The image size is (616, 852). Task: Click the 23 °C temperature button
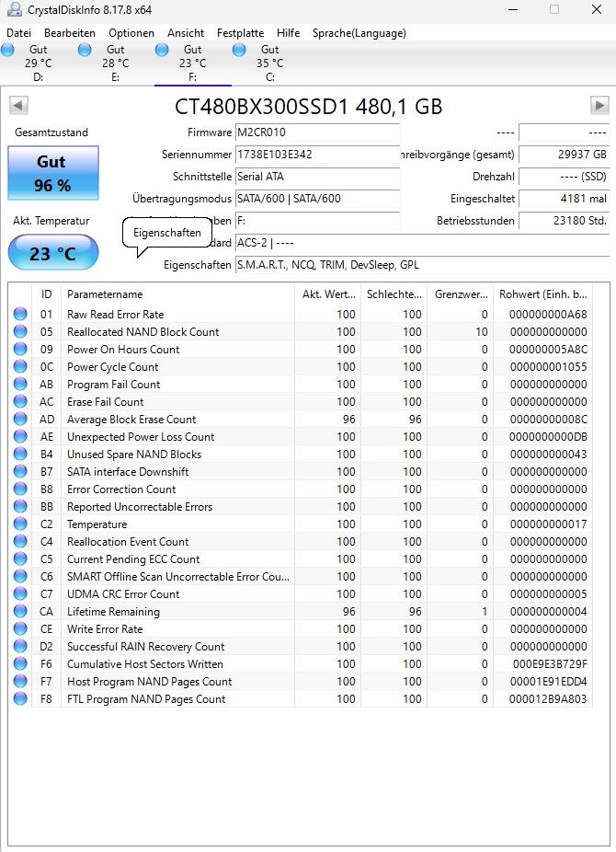click(x=53, y=253)
